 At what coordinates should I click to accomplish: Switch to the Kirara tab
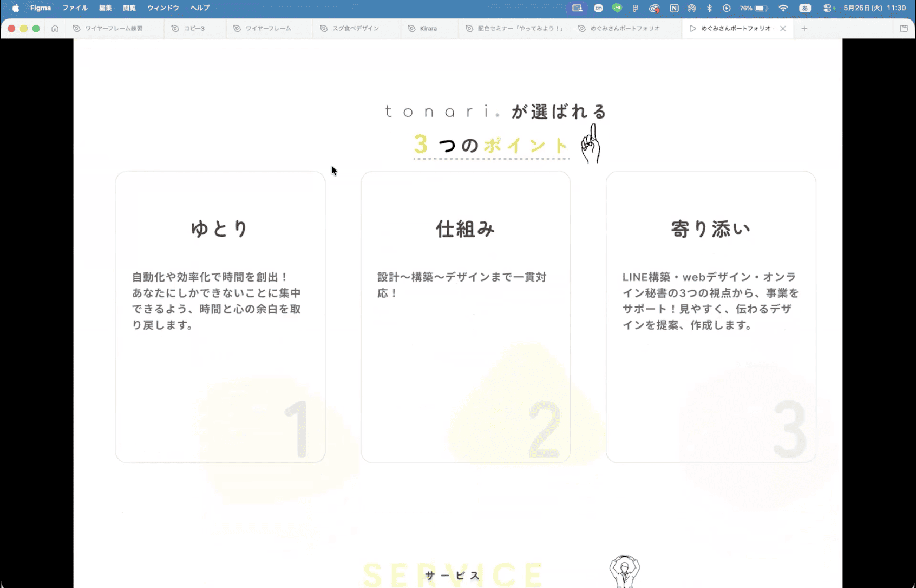click(x=428, y=29)
